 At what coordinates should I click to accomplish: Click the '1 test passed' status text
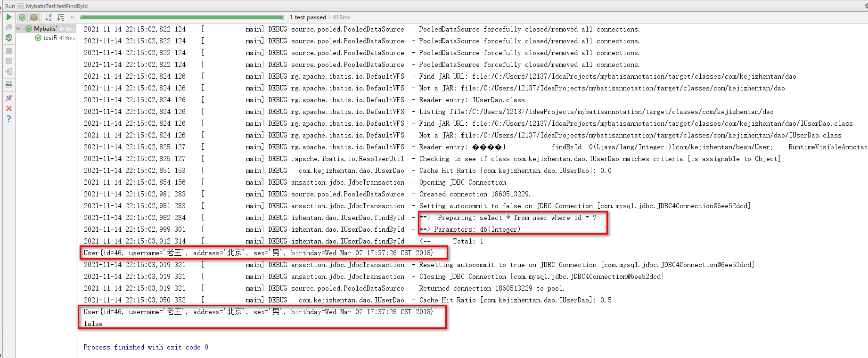coord(308,17)
